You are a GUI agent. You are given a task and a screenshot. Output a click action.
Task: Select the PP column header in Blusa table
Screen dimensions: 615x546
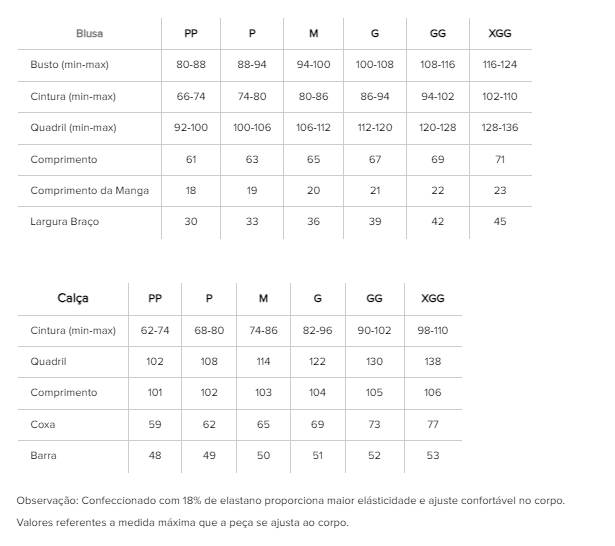[x=191, y=33]
